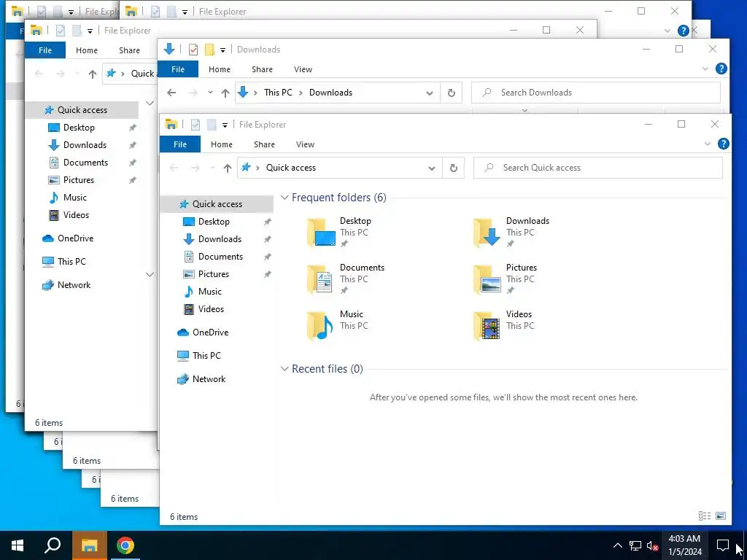
Task: Collapse Recent files section
Action: 285,369
